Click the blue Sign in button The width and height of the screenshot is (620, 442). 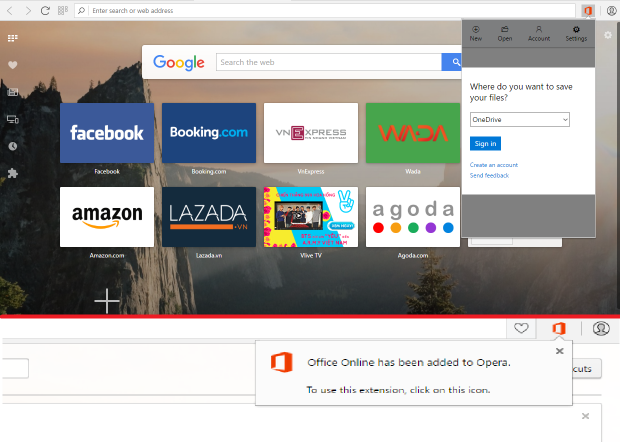pos(484,144)
